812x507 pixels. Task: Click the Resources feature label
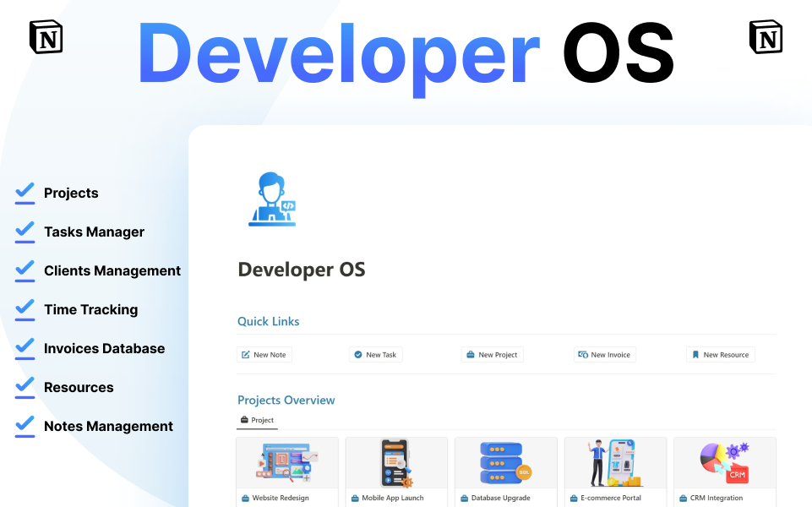[79, 387]
